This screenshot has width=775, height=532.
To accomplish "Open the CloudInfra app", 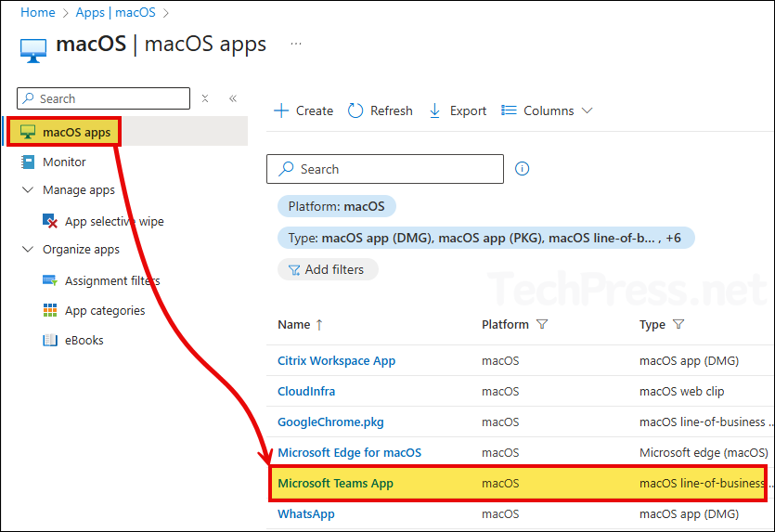I will click(x=306, y=391).
